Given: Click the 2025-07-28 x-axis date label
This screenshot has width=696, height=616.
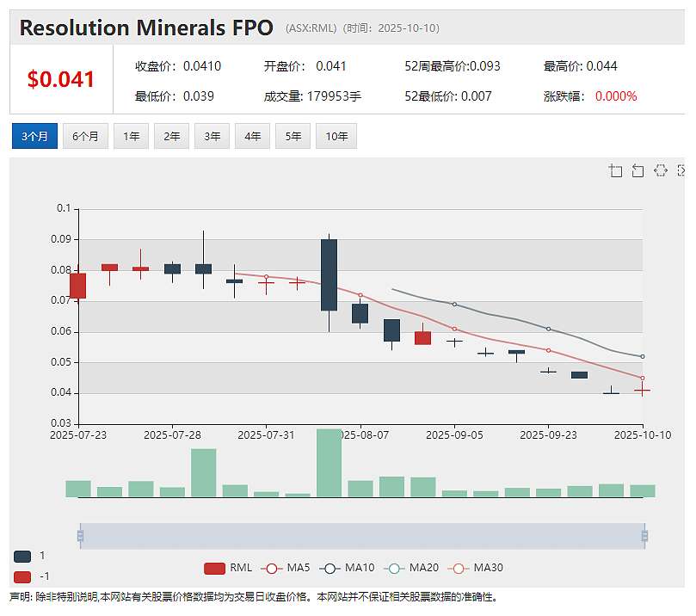Looking at the screenshot, I should point(172,435).
